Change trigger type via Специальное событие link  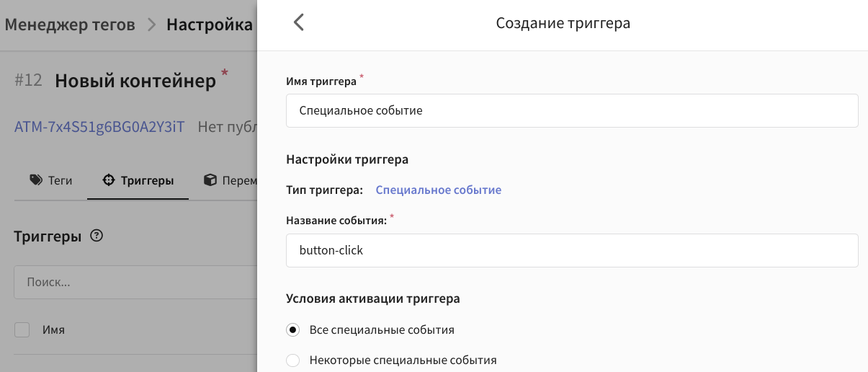coord(439,190)
